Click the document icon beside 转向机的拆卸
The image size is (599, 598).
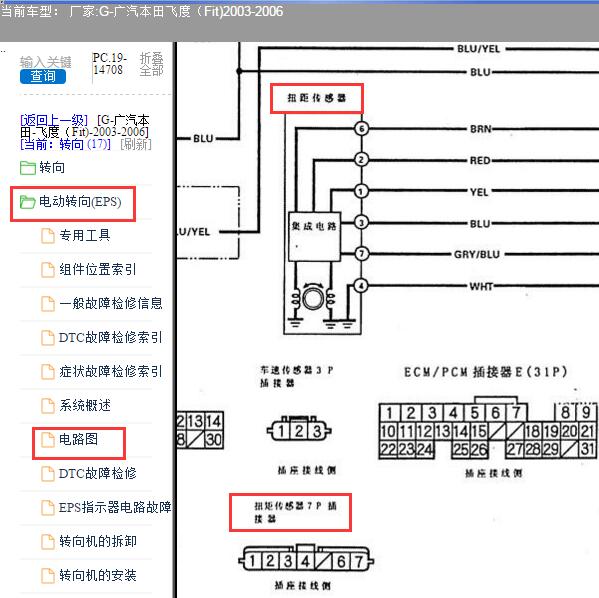coord(48,541)
